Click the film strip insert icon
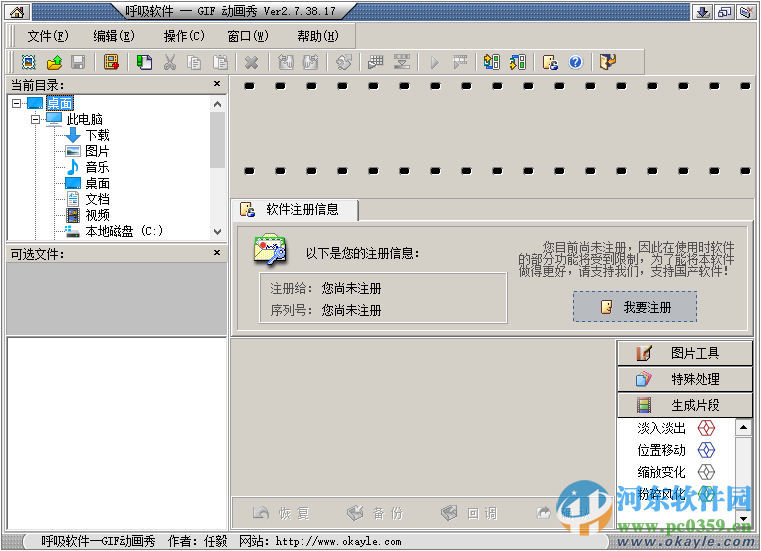This screenshot has width=761, height=551. point(111,62)
